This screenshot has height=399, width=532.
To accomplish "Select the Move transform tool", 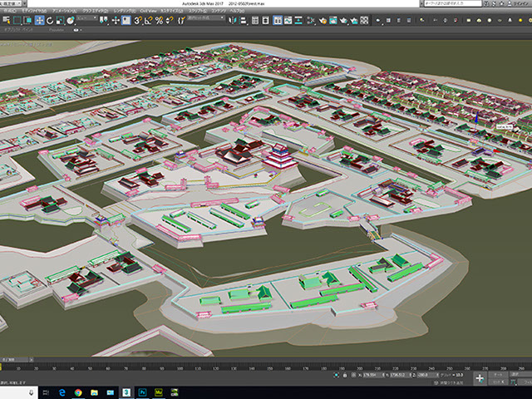I will (41, 20).
